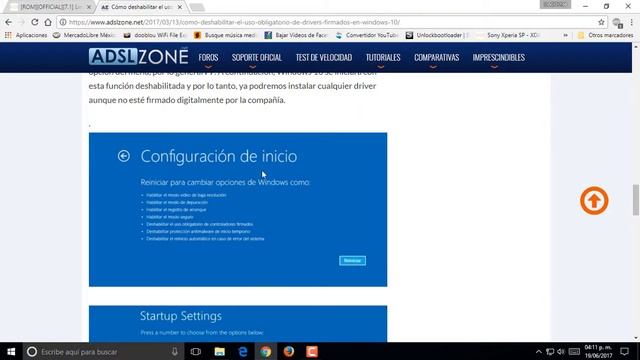Show hidden tray icons chevron
Image resolution: width=640 pixels, height=360 pixels.
(x=538, y=351)
